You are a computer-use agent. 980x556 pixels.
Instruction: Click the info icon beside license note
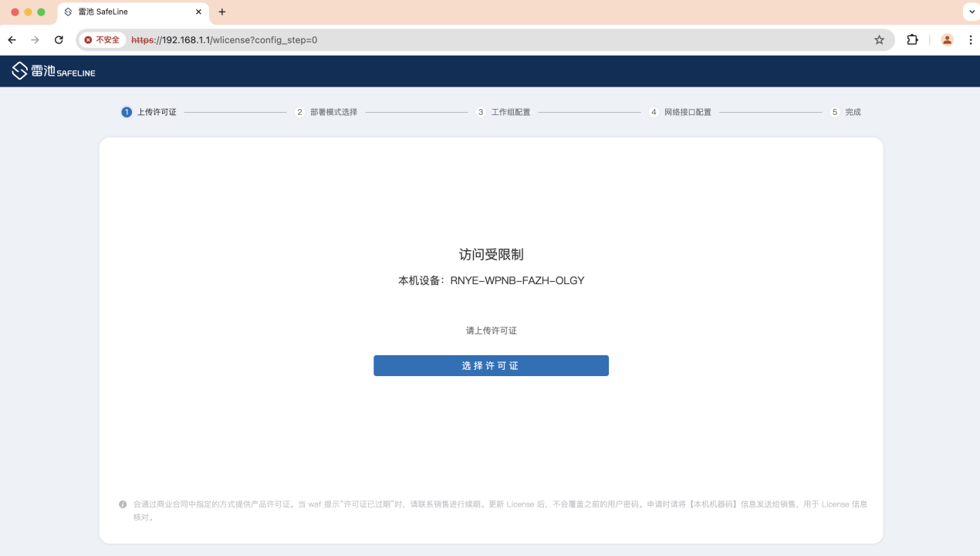[123, 504]
